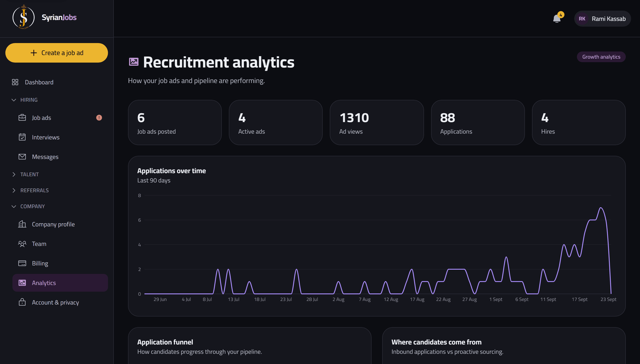Open Team page in sidebar
This screenshot has height=364, width=640.
pyautogui.click(x=60, y=244)
